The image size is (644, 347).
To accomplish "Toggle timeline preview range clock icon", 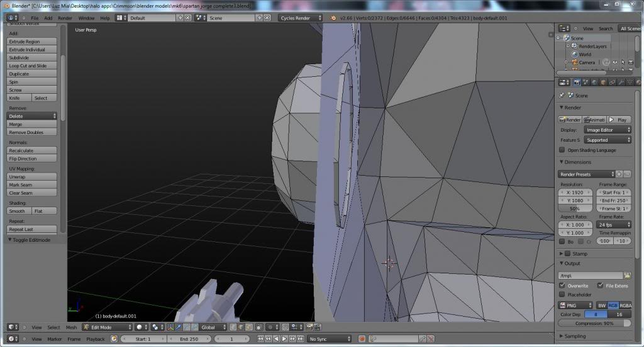I will pos(114,339).
